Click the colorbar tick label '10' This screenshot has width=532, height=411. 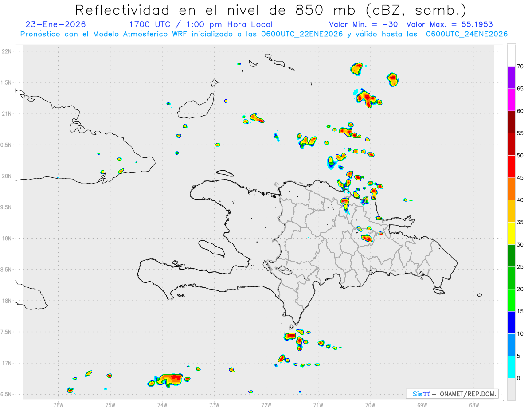[520, 334]
